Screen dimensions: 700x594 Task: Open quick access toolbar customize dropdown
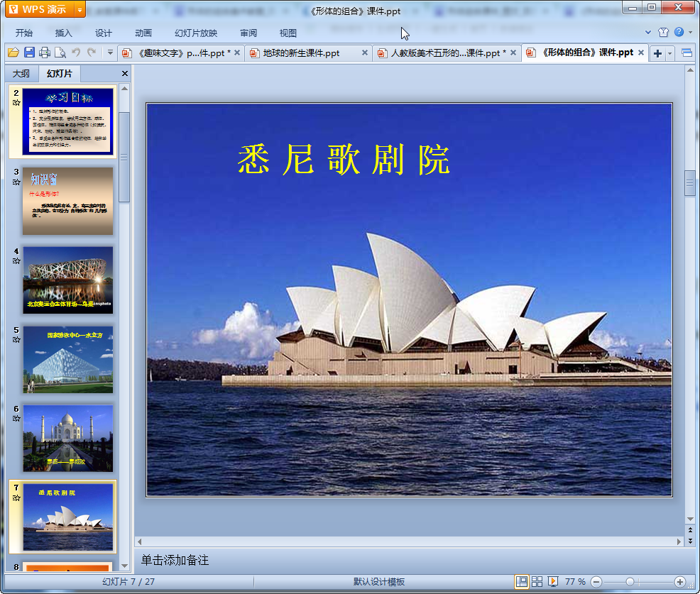coord(110,53)
